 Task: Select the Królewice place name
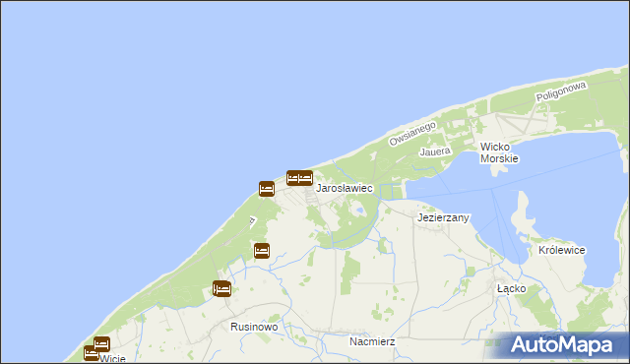pyautogui.click(x=562, y=251)
